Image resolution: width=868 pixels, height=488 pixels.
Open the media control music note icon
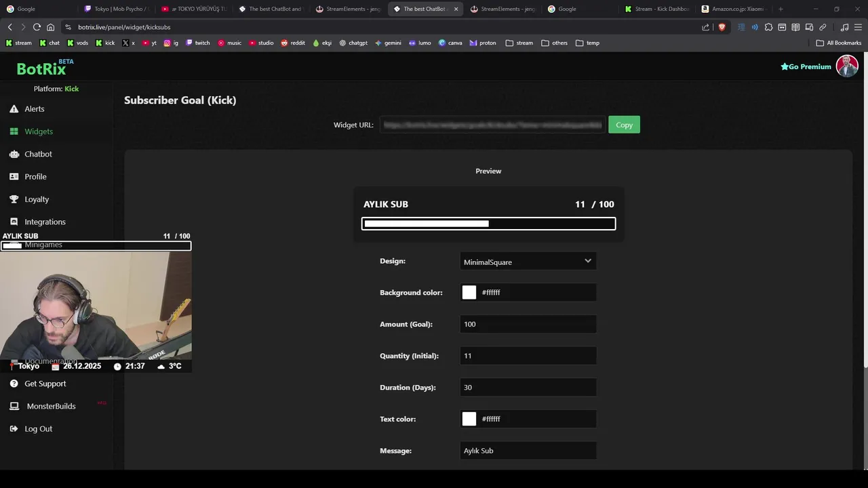(844, 27)
